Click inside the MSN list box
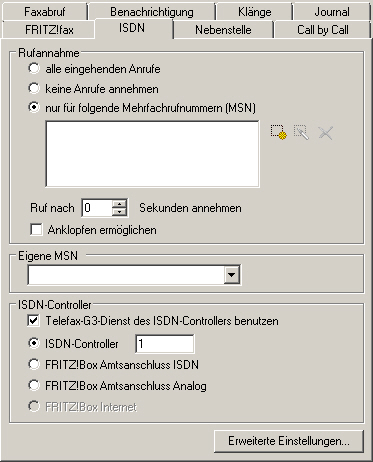The width and height of the screenshot is (373, 462). 152,154
